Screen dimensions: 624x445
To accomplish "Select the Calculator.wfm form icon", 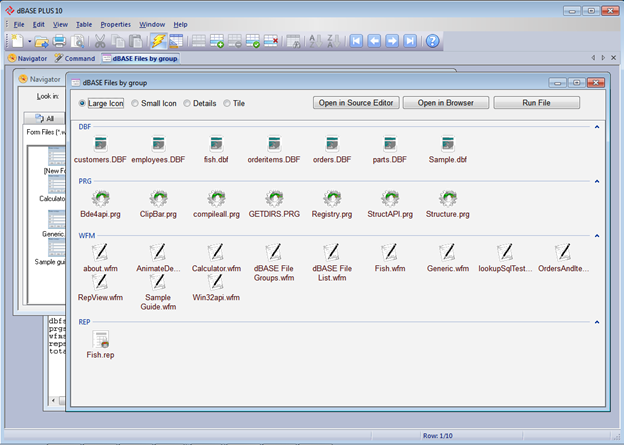I will pos(216,252).
